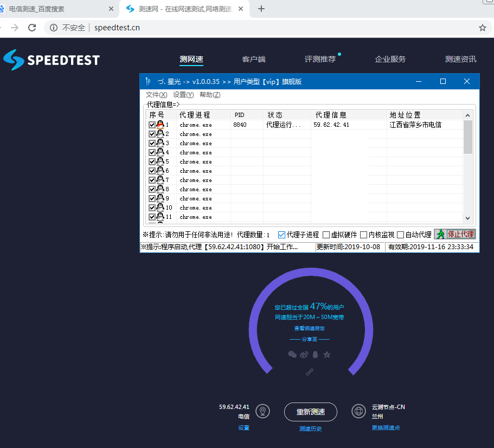494x448 pixels.
Task: Click the red penguin icon in row 1
Action: click(x=160, y=125)
